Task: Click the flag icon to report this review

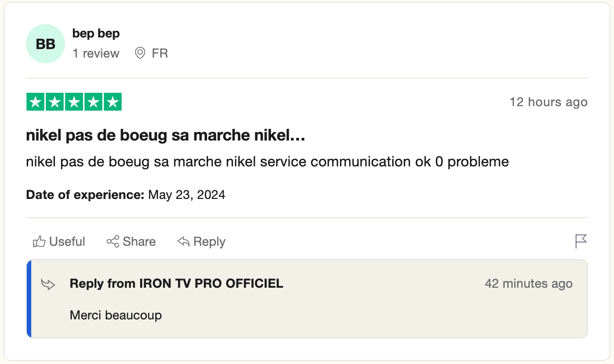Action: pyautogui.click(x=581, y=241)
